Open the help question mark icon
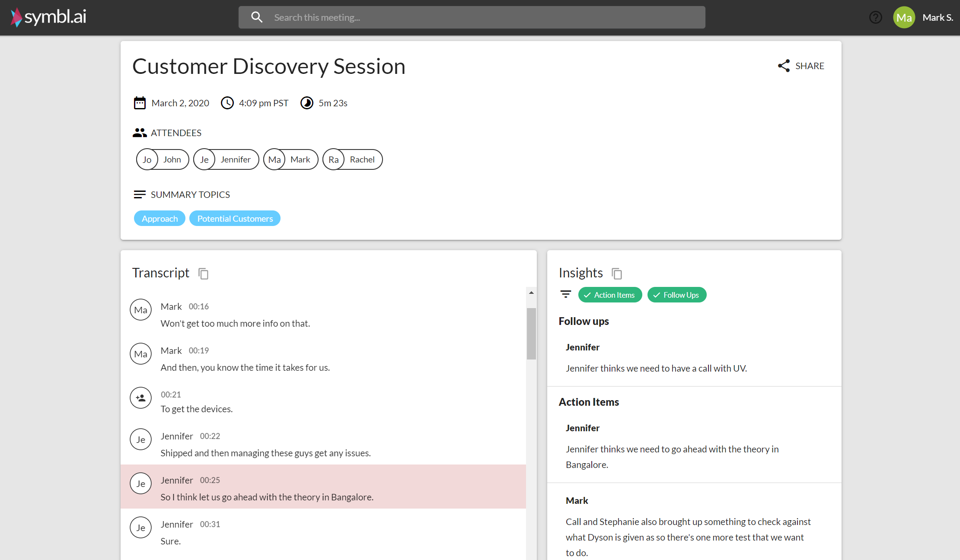This screenshot has width=960, height=560. click(x=875, y=17)
